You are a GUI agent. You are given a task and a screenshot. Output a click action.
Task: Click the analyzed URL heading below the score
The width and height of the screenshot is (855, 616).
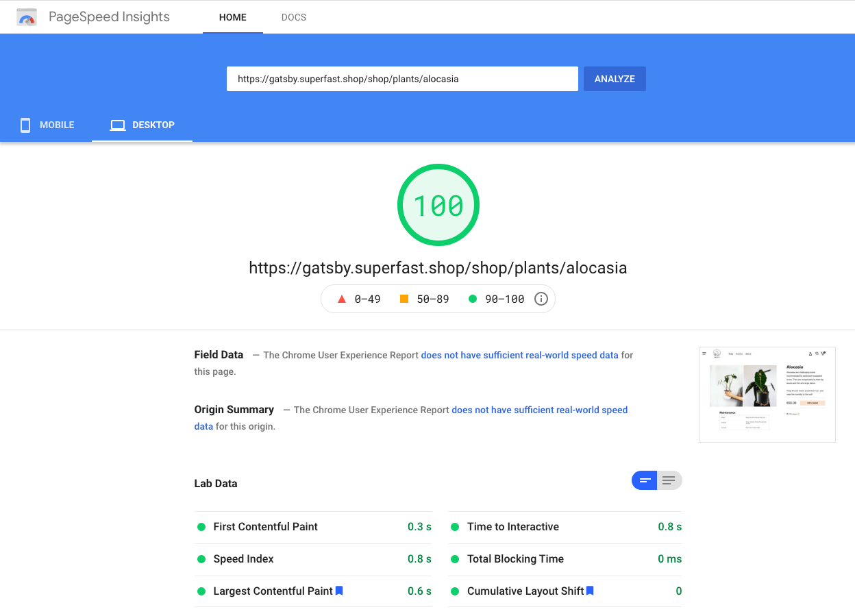pos(438,267)
